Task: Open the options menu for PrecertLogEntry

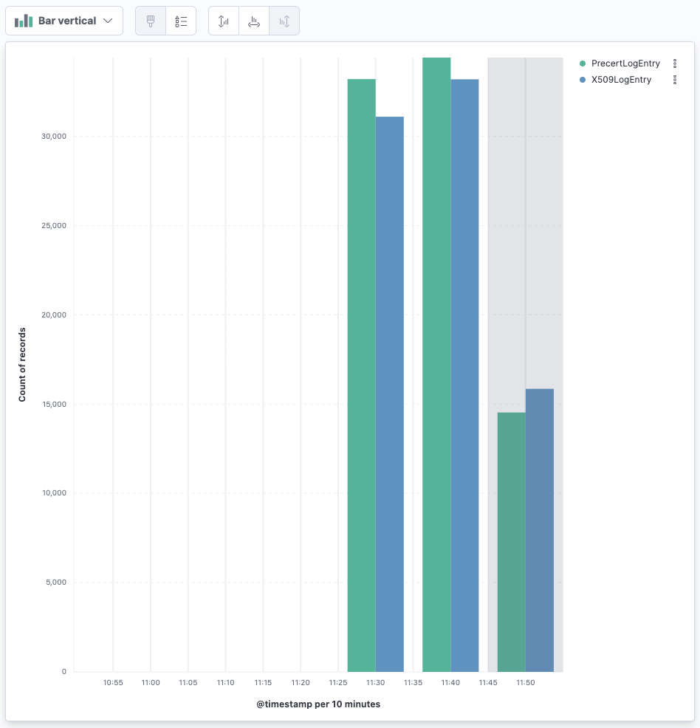Action: [675, 63]
